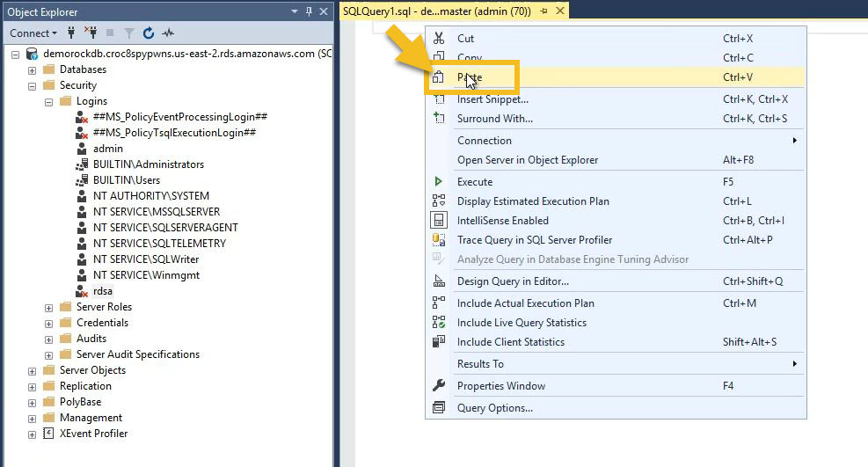Open Properties Window from context menu
Screen dimensions: 868x467
click(616, 386)
